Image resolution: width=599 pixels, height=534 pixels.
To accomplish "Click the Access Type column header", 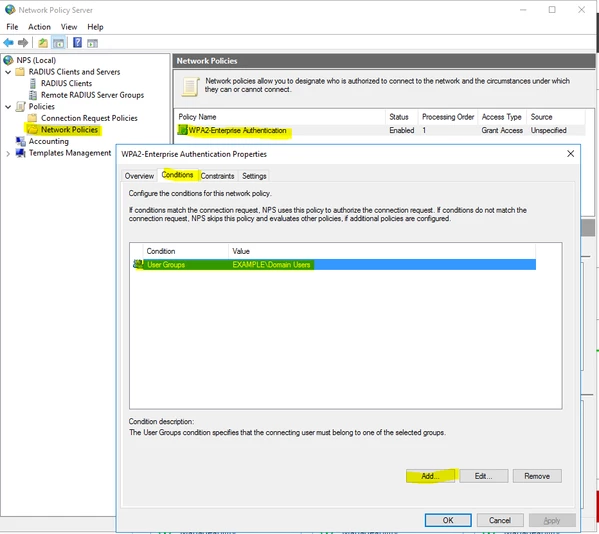I will coord(502,117).
